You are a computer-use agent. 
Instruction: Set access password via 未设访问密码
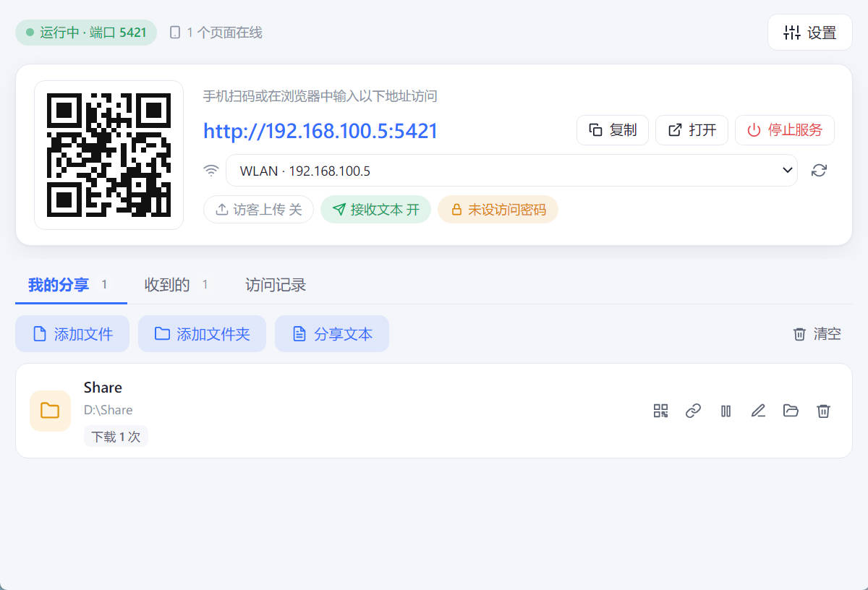pos(498,210)
